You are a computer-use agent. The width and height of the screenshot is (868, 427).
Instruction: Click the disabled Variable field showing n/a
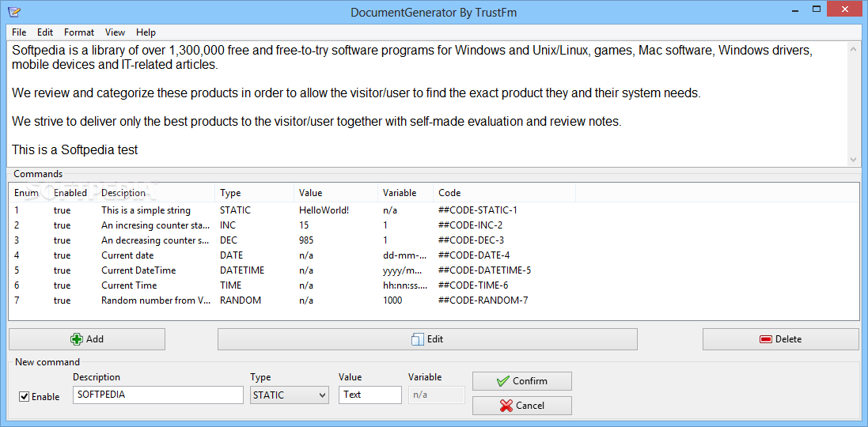(x=437, y=395)
